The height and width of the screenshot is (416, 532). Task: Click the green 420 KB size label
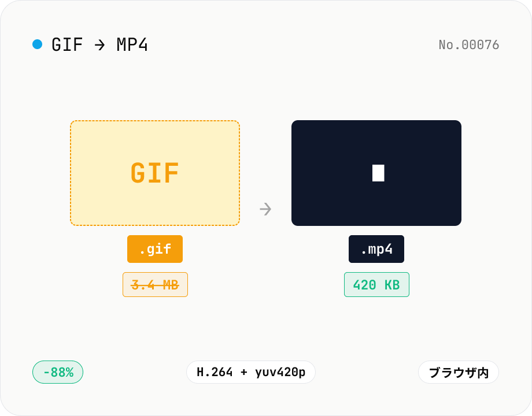click(x=376, y=284)
